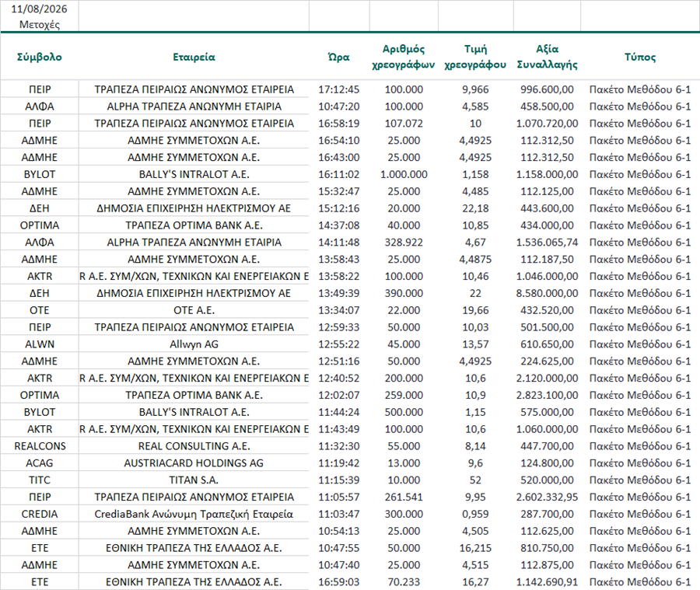Select the price cell 13,57
Image resolution: width=700 pixels, height=590 pixels.
pyautogui.click(x=475, y=344)
